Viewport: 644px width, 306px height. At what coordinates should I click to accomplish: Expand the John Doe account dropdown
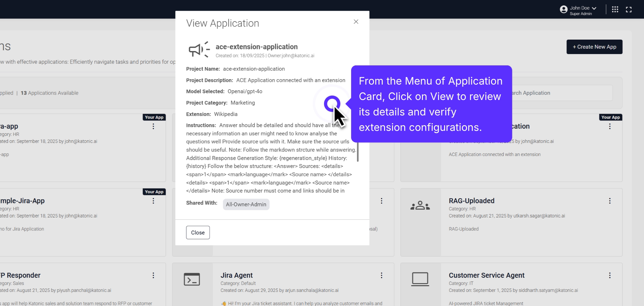click(x=594, y=8)
